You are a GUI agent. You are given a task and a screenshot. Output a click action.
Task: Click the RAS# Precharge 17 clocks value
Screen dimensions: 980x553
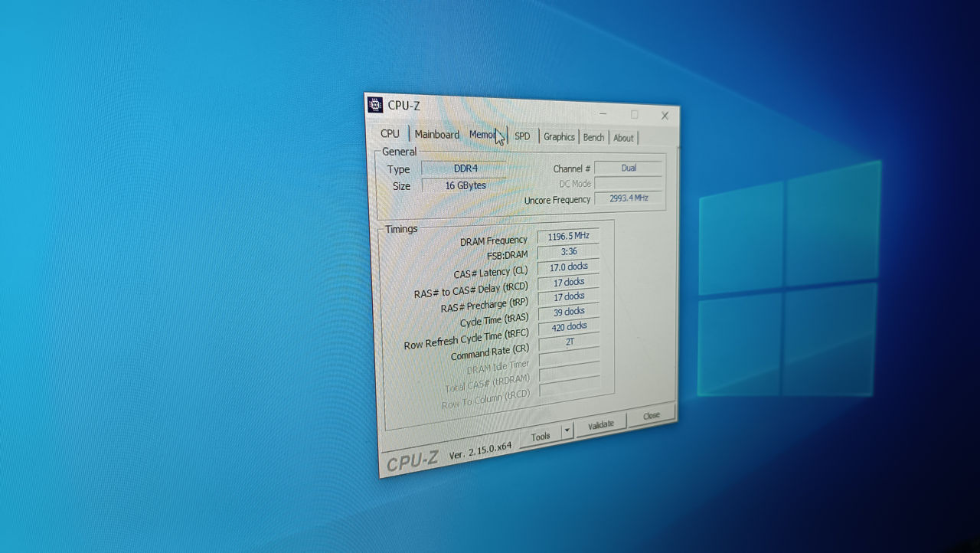click(569, 296)
